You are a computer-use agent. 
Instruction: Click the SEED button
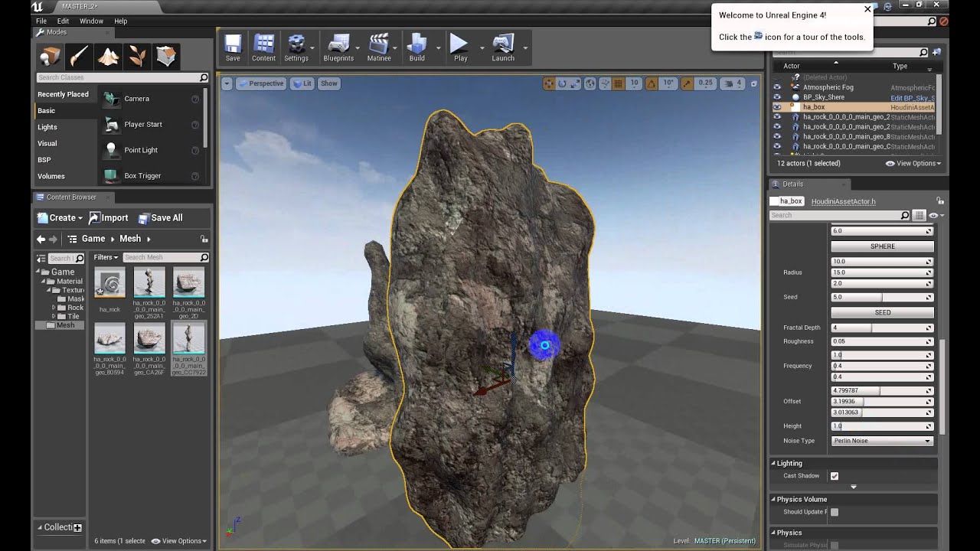pyautogui.click(x=882, y=312)
